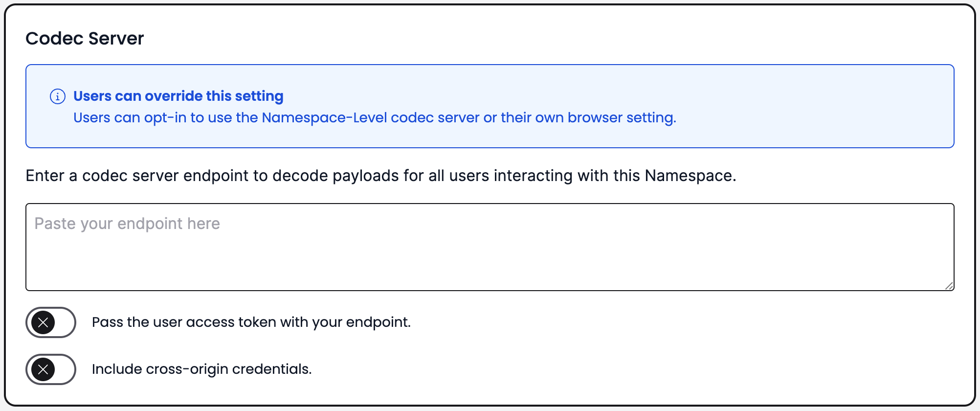
Task: Select the endpoint instruction sentence above the input
Action: coord(380,175)
